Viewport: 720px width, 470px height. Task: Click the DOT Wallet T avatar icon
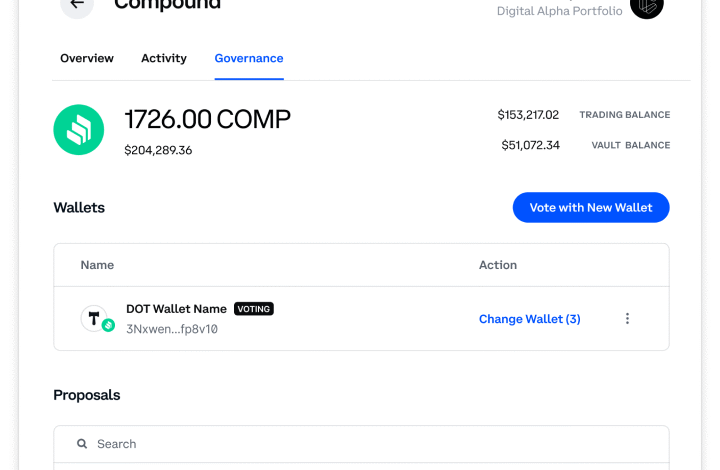(94, 318)
